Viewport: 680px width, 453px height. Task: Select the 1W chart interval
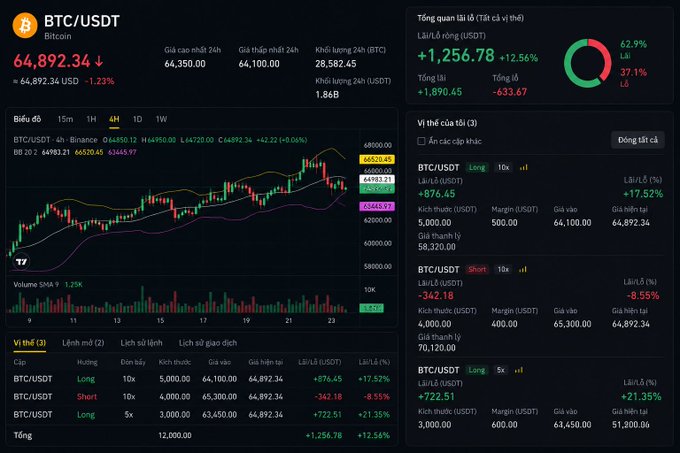click(161, 119)
